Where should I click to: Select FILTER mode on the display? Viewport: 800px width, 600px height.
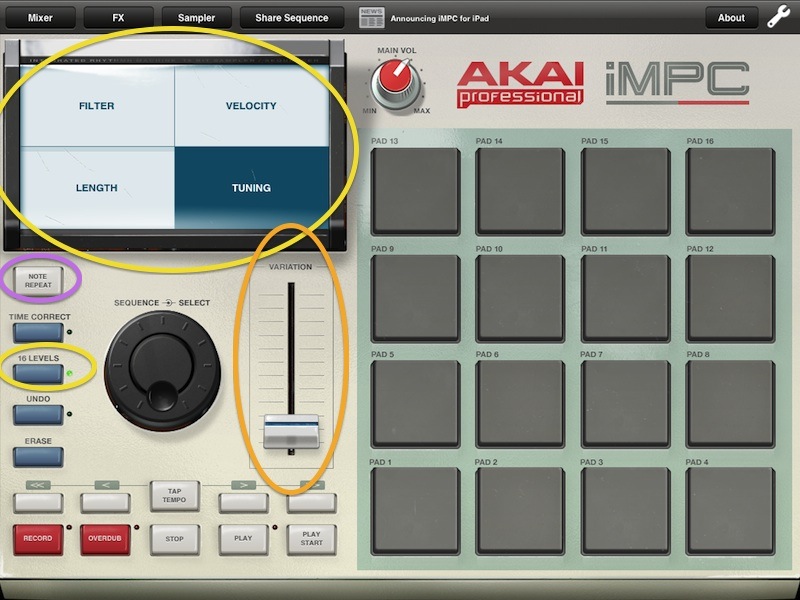point(97,106)
